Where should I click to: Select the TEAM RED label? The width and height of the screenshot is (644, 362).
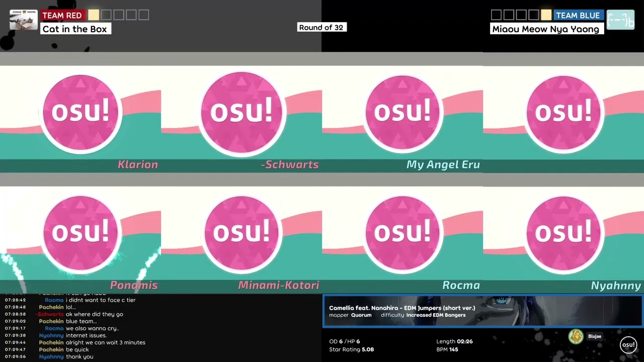[62, 15]
